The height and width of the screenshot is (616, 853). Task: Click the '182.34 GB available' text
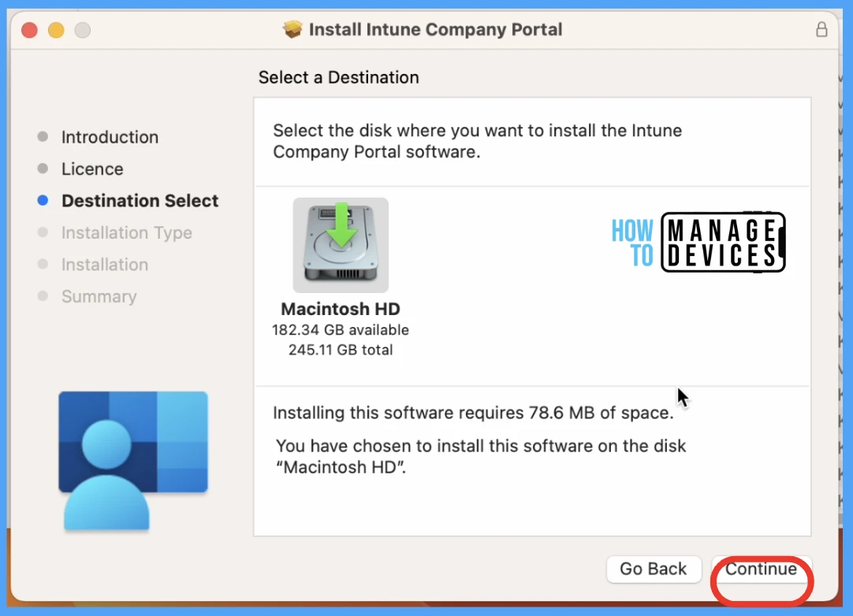click(341, 330)
